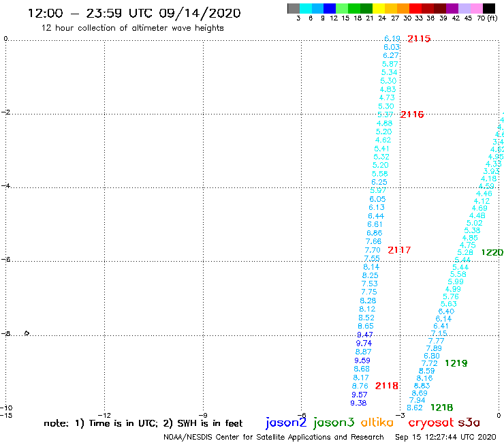The height and width of the screenshot is (443, 504).
Task: Click the jason2 satellite label
Action: pos(286,423)
